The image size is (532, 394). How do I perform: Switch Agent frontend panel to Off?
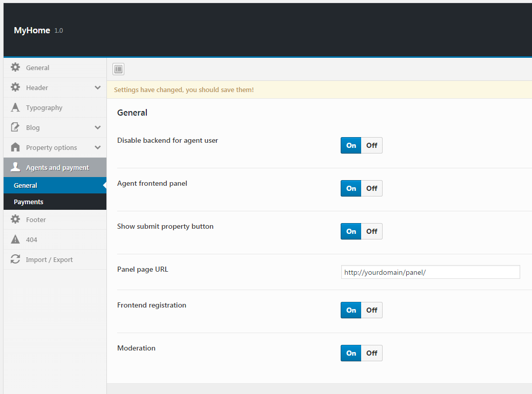point(372,188)
